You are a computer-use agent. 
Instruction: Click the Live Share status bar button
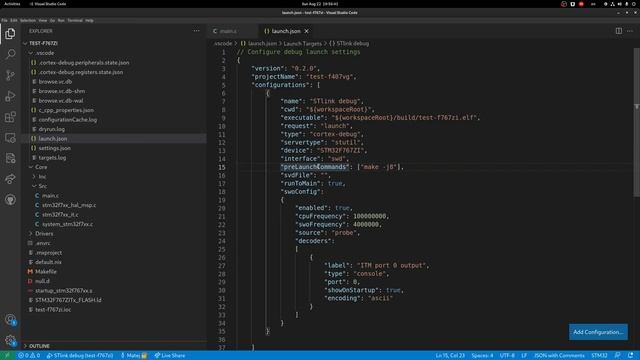(170, 356)
